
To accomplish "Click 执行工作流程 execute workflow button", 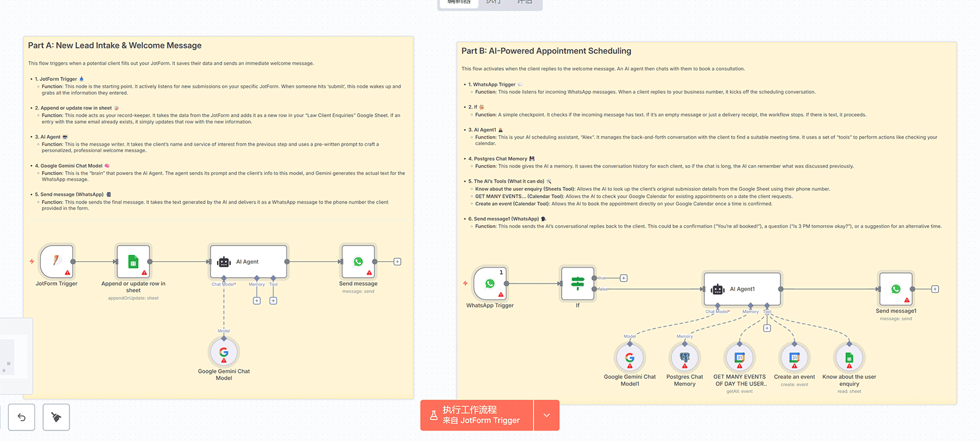I will tap(477, 415).
